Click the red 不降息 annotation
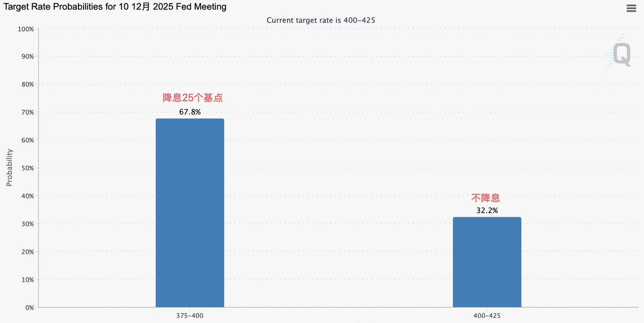644x323 pixels. pyautogui.click(x=486, y=198)
